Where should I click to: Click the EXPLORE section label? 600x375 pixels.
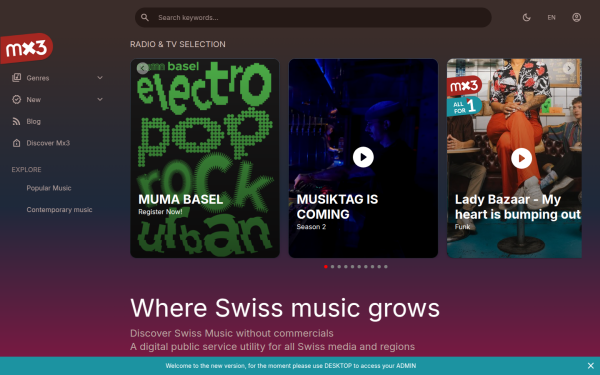click(x=26, y=170)
